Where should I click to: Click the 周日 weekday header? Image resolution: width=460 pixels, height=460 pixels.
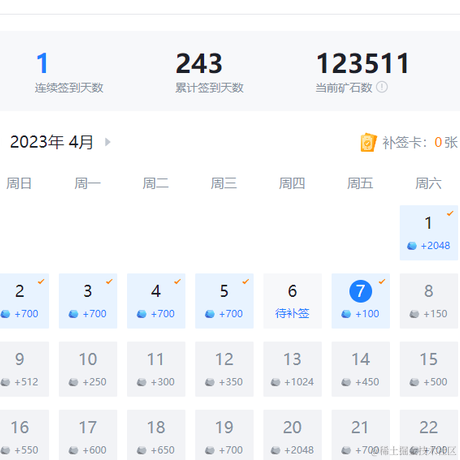pos(19,183)
